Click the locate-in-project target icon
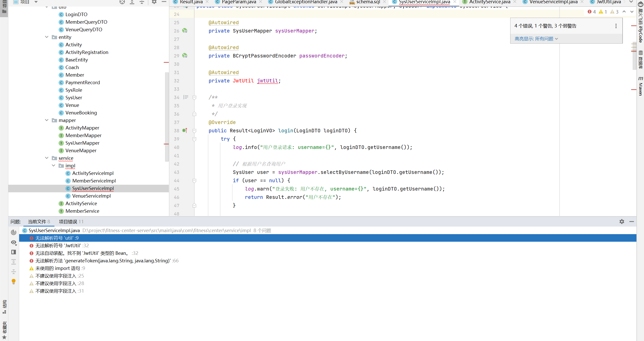This screenshot has height=341, width=644. pos(122,2)
